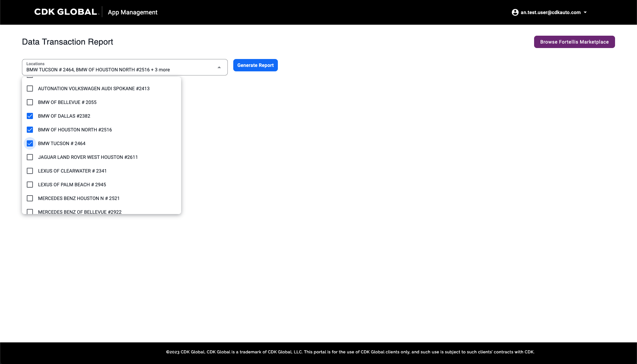
Task: Uncheck BMW of Dallas #2382 checkbox
Action: click(30, 116)
